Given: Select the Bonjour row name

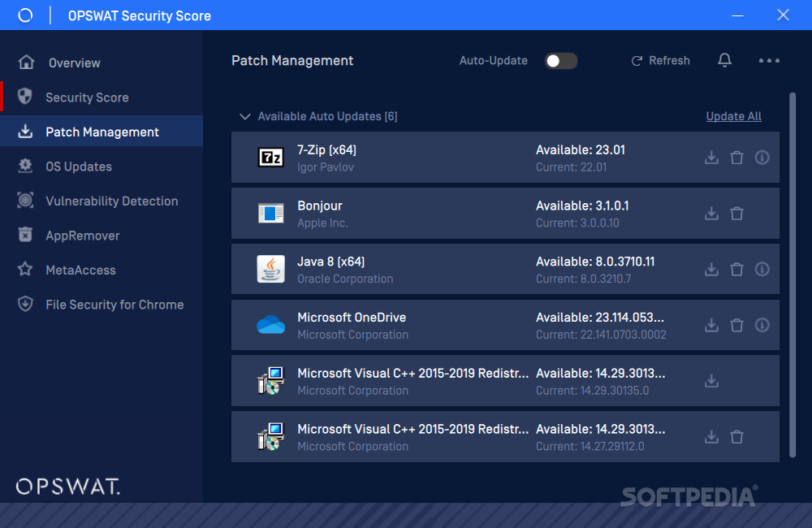Looking at the screenshot, I should coord(319,206).
